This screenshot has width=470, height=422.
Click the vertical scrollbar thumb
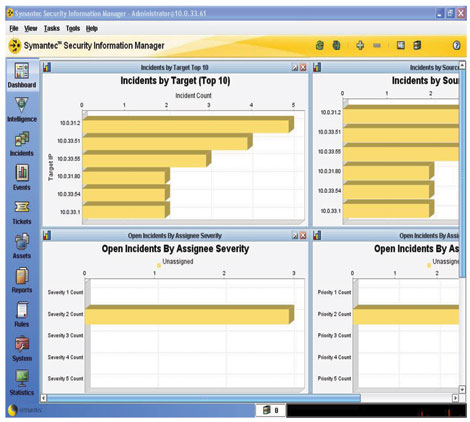(x=462, y=173)
